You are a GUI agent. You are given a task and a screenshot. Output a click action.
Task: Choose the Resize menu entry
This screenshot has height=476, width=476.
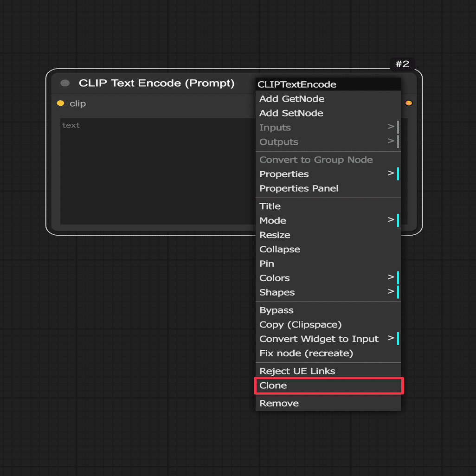pos(328,235)
